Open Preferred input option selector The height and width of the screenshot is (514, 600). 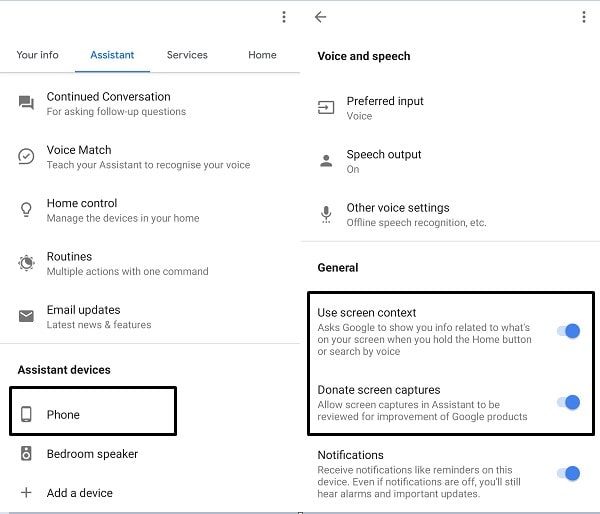pos(450,108)
